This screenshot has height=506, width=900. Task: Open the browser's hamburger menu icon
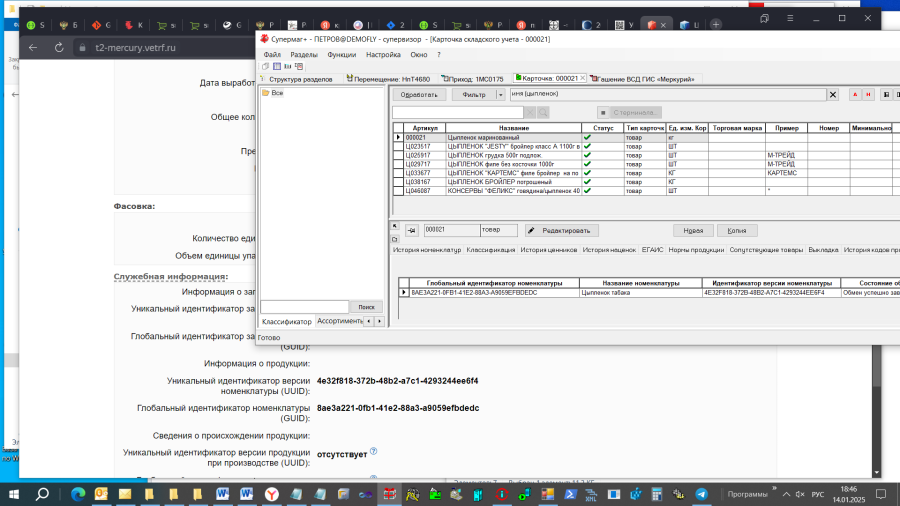790,18
